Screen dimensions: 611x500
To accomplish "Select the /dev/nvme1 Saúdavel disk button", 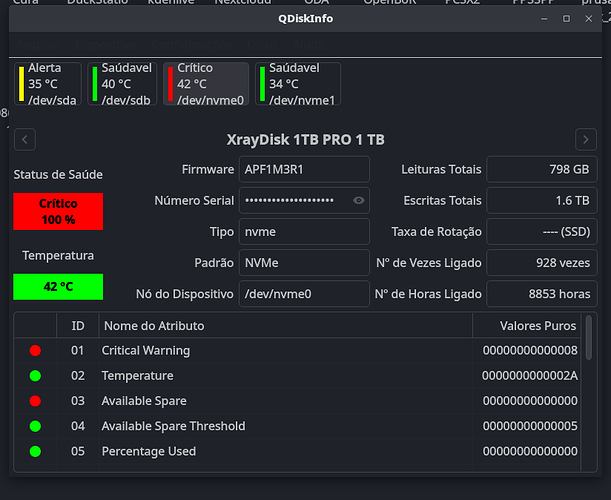I will [298, 84].
